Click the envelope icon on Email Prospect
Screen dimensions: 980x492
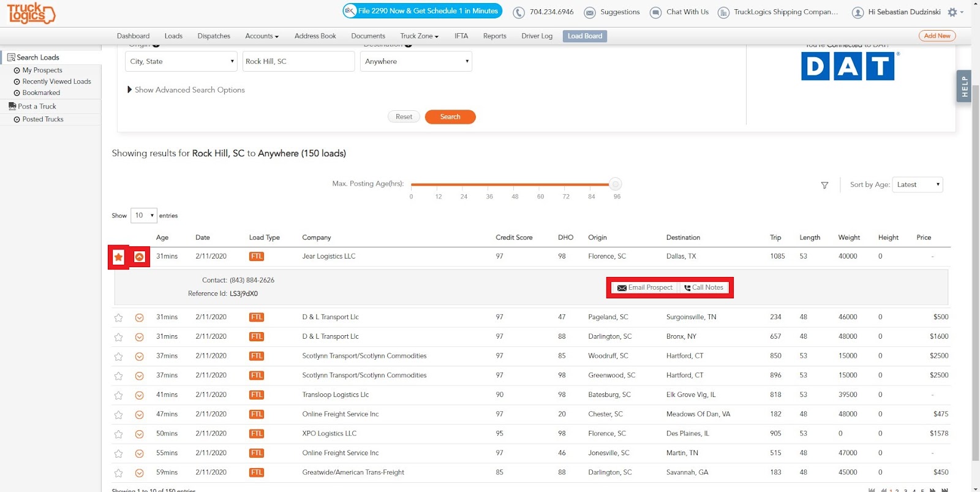tap(622, 288)
